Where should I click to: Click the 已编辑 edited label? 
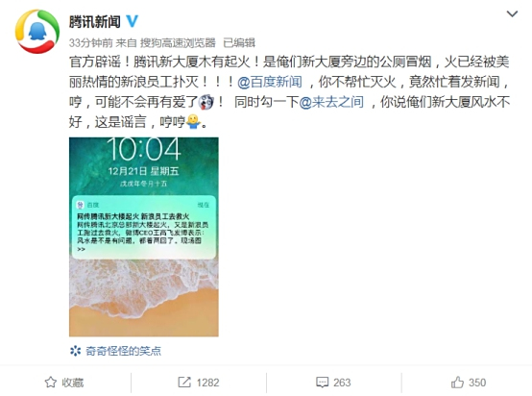click(x=239, y=43)
